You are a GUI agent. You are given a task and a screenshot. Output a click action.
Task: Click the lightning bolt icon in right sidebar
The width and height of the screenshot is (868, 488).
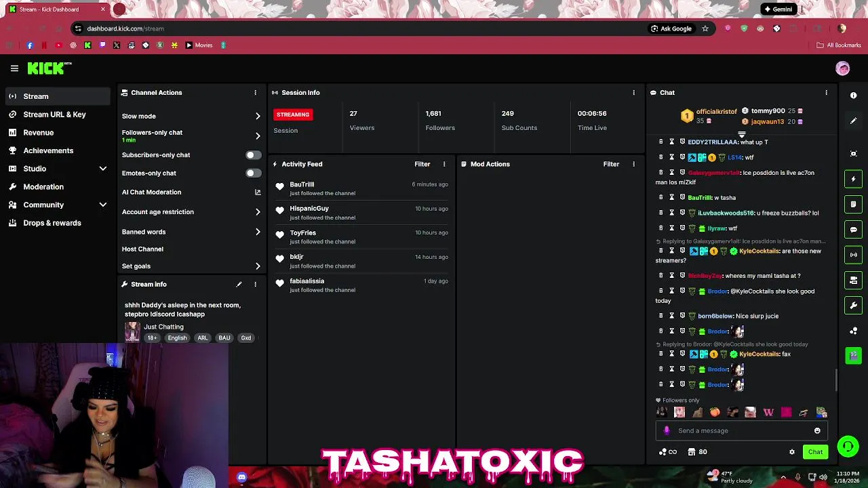click(853, 179)
